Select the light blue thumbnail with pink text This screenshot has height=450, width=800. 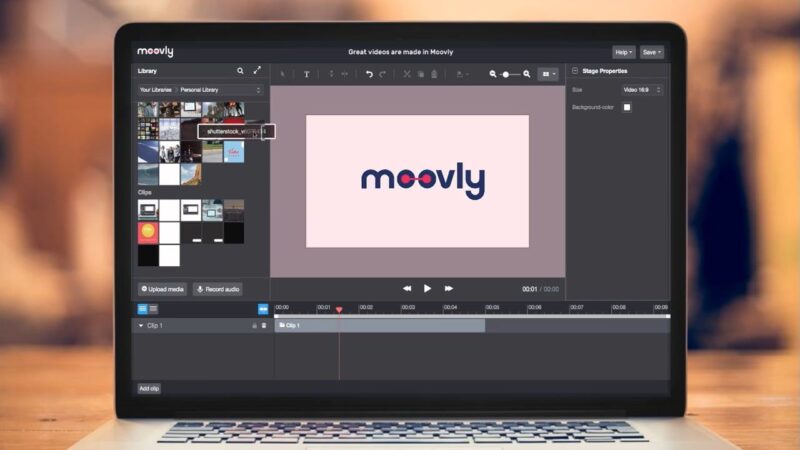[x=234, y=152]
